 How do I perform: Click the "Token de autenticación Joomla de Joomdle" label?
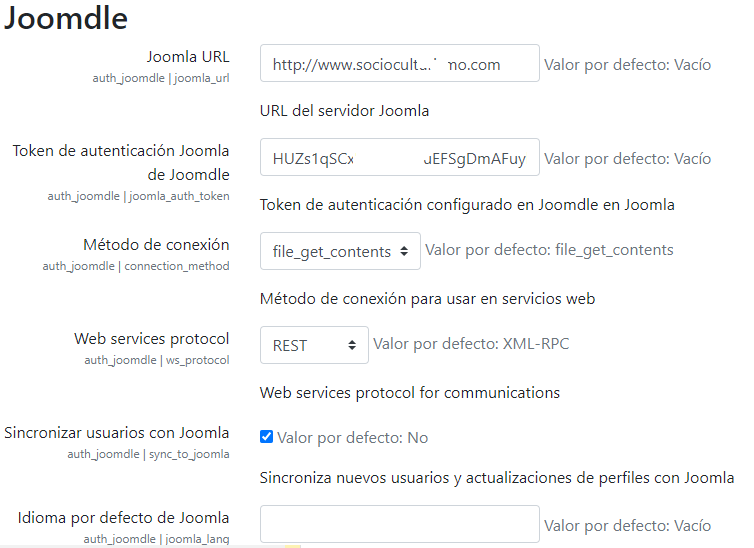[121, 162]
